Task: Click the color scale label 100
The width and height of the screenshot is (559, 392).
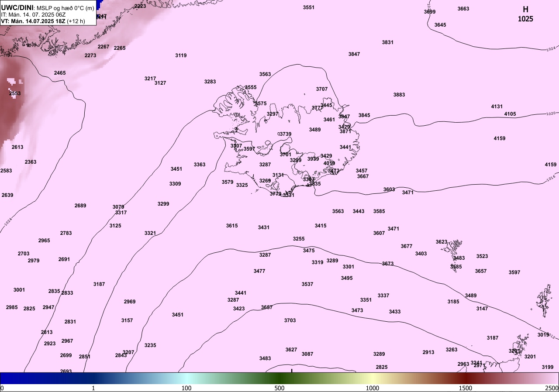Action: pos(186,388)
